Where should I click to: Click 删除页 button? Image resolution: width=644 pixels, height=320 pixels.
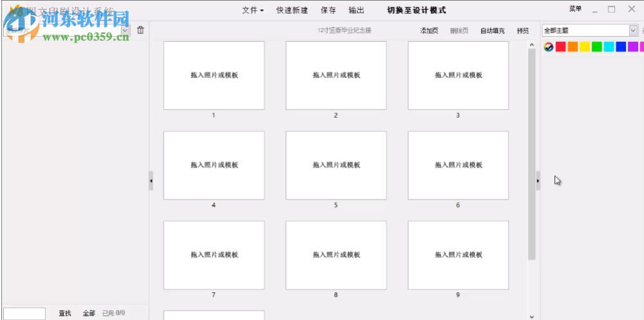(459, 31)
